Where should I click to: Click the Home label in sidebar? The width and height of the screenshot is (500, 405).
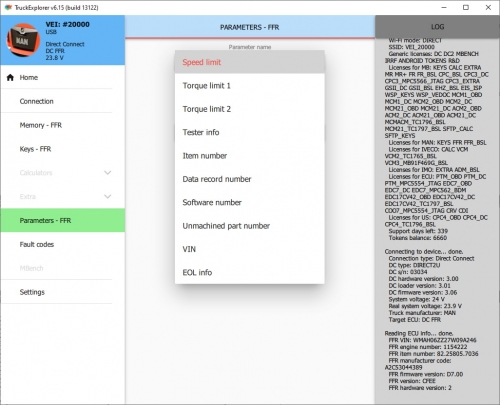[29, 77]
